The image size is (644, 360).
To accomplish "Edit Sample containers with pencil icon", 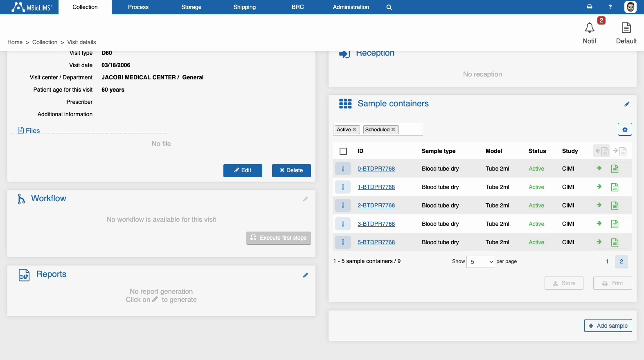I will (626, 104).
